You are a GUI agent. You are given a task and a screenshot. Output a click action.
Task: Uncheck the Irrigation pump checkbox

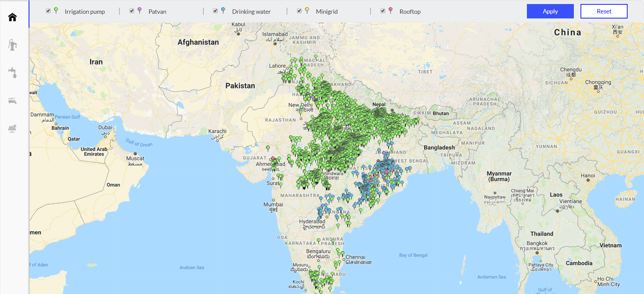click(48, 11)
